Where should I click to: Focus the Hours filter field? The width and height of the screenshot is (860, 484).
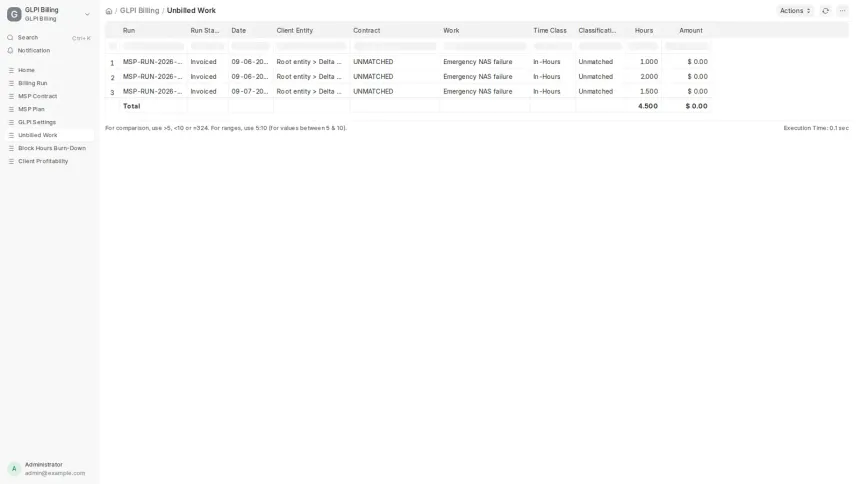coord(644,46)
